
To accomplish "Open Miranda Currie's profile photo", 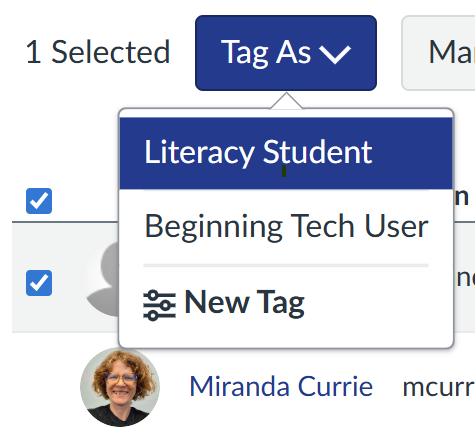I will pos(120,387).
